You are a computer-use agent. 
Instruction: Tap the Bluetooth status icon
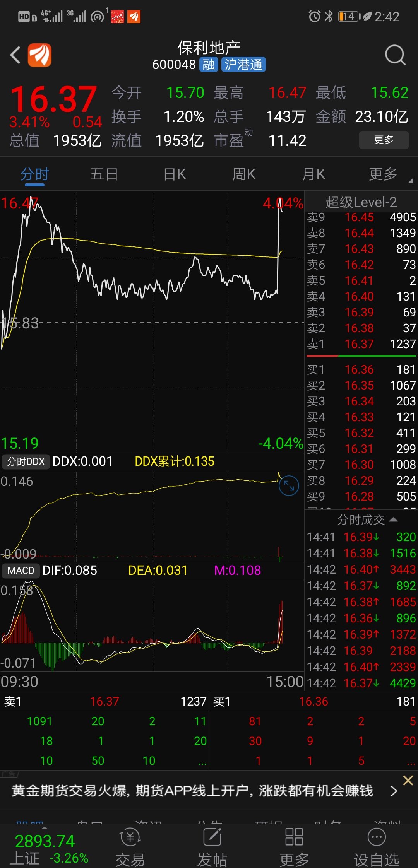(329, 17)
